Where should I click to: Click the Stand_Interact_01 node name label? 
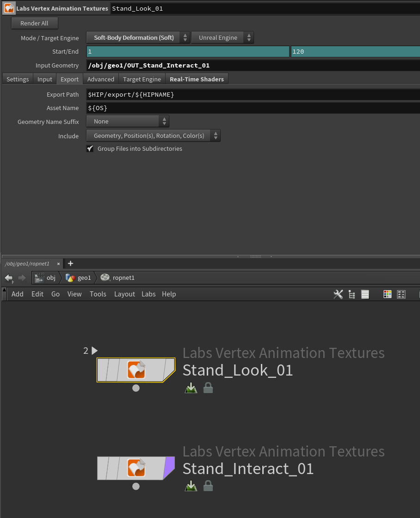coord(248,469)
